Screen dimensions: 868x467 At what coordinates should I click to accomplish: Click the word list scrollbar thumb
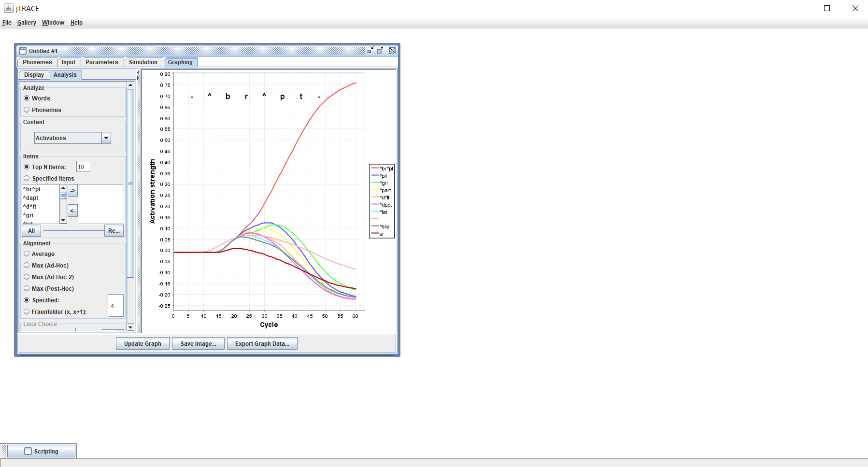point(63,196)
